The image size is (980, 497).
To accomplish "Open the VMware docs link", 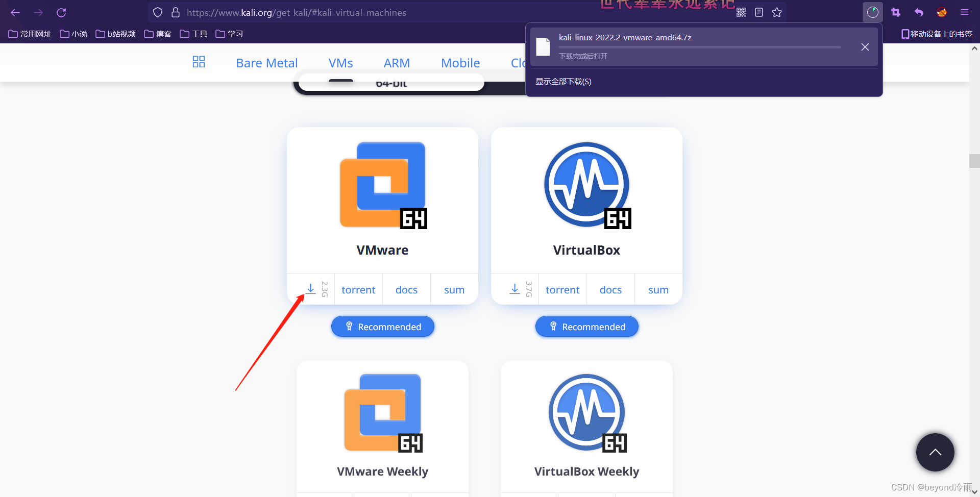I will (x=406, y=290).
